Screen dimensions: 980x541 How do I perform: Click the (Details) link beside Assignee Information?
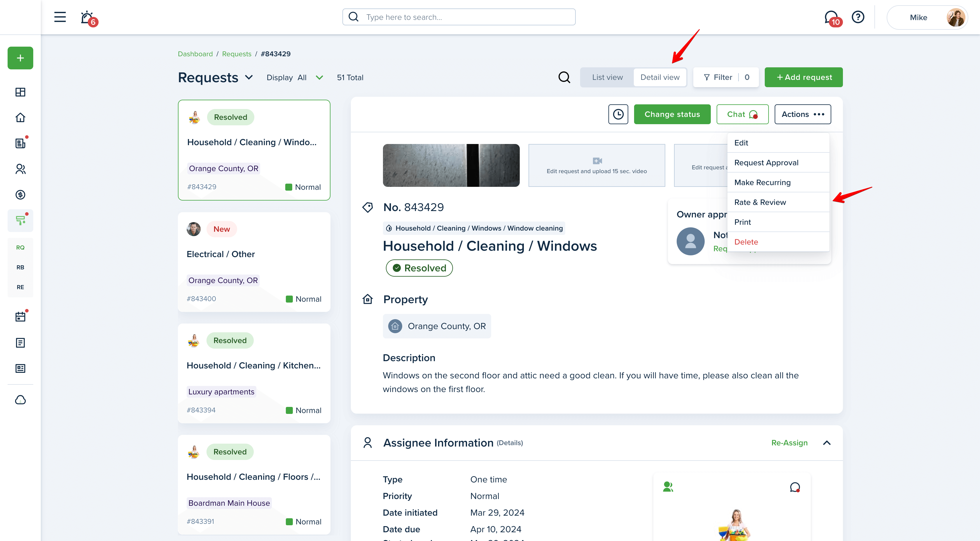click(x=510, y=443)
